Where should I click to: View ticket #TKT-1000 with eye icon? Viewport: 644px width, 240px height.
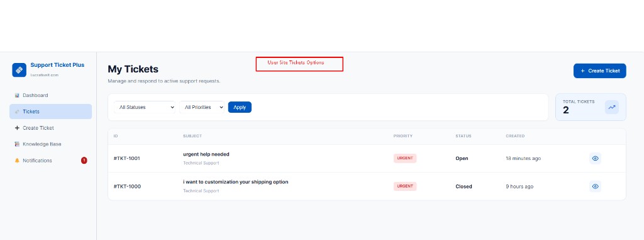[x=595, y=186]
